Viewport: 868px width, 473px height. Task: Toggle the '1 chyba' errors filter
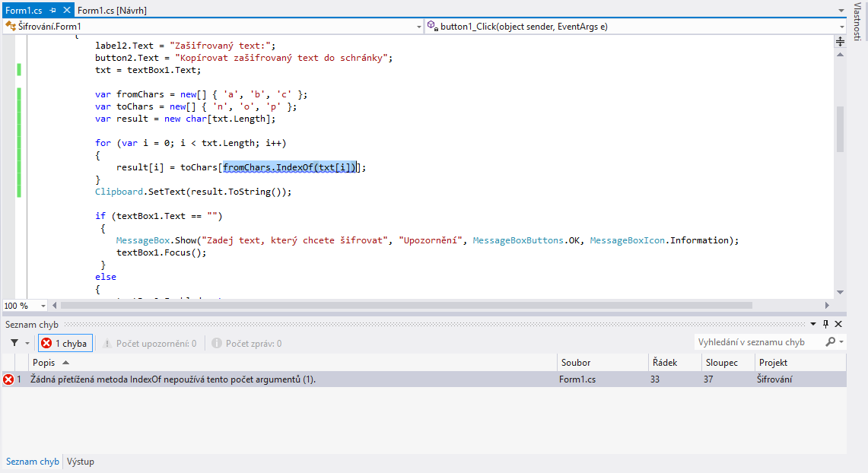(65, 344)
